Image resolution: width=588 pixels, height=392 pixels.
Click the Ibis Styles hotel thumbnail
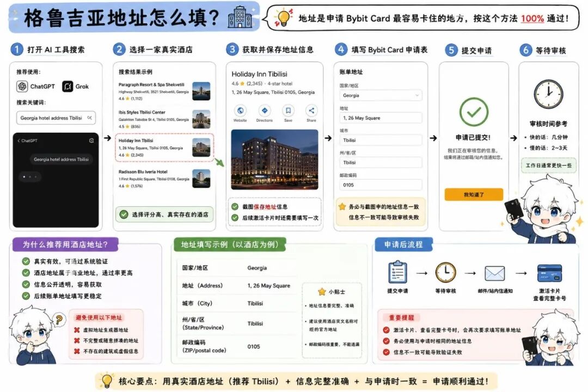pos(201,119)
